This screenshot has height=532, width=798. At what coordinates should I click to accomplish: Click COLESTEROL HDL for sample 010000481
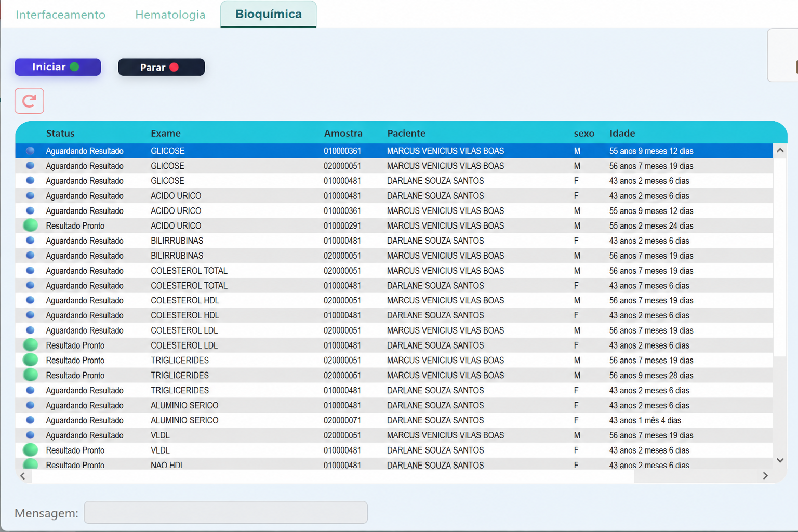pyautogui.click(x=185, y=315)
